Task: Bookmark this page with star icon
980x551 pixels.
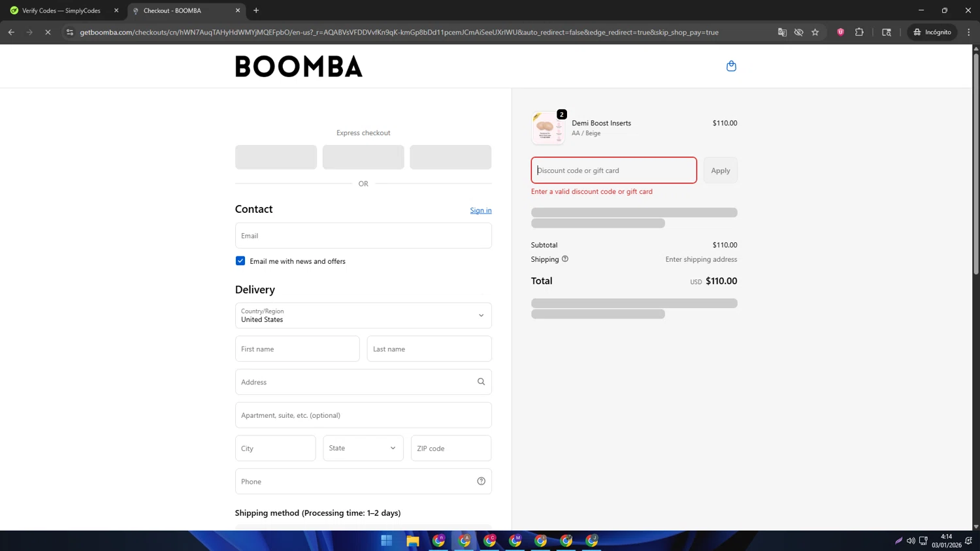Action: 815,32
